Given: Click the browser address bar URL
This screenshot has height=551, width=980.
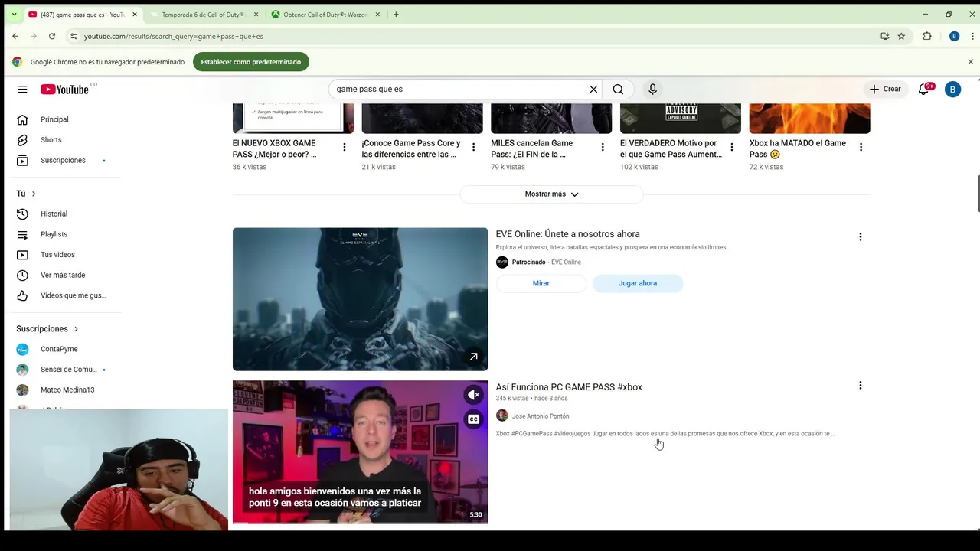Looking at the screenshot, I should 173,36.
